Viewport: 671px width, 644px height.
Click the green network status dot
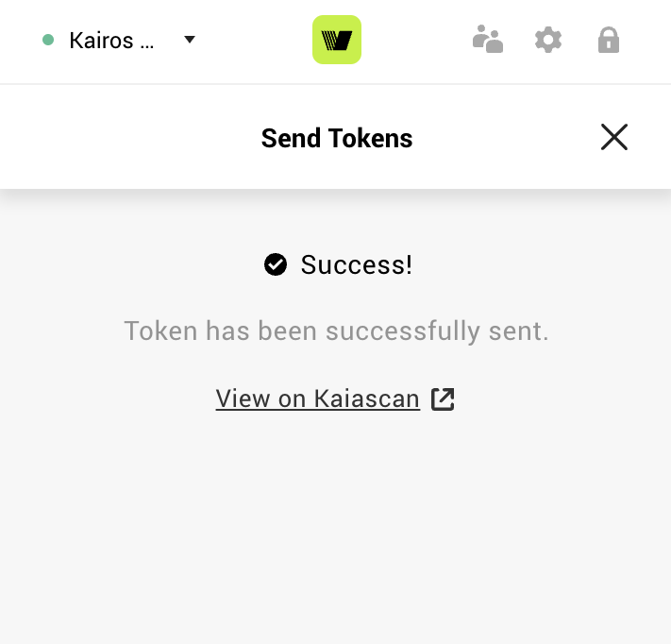[48, 40]
